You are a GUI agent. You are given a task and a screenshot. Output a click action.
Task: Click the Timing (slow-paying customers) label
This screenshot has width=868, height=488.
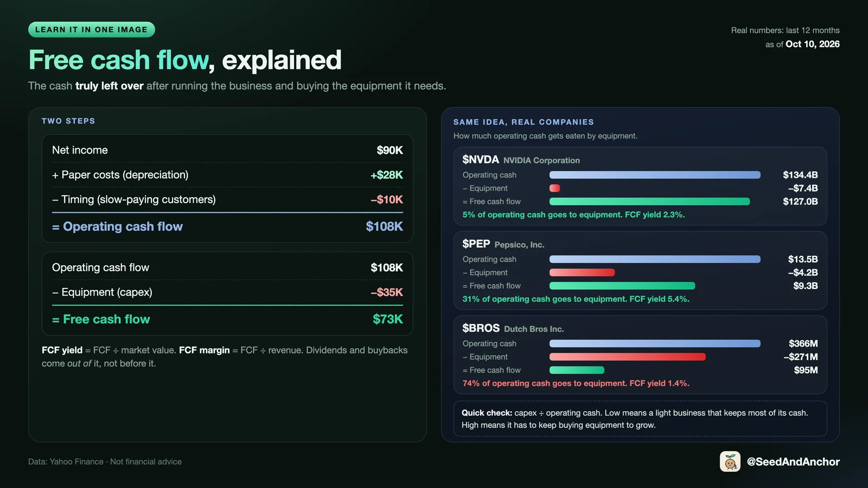(134, 200)
